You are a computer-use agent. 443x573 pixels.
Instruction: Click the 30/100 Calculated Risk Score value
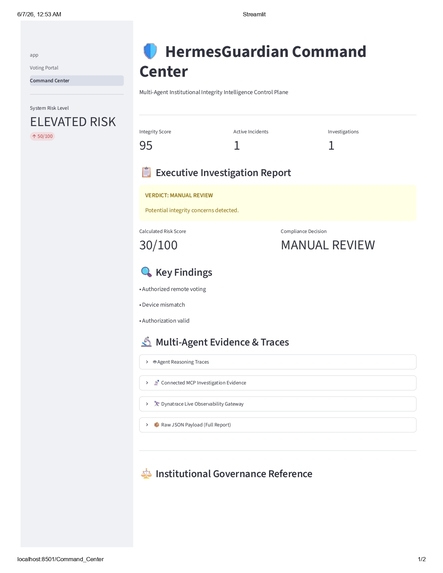point(158,245)
